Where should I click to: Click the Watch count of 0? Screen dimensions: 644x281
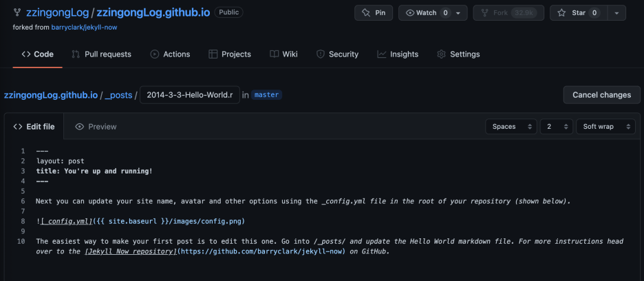[446, 13]
